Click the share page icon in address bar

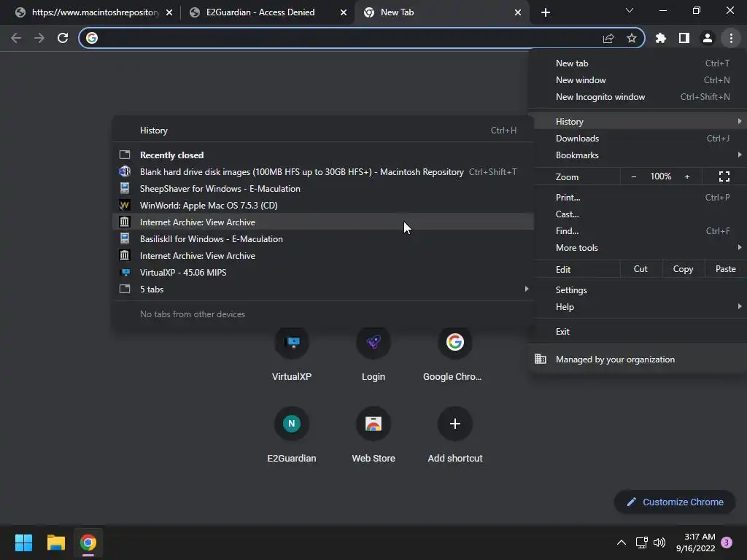[x=608, y=38]
